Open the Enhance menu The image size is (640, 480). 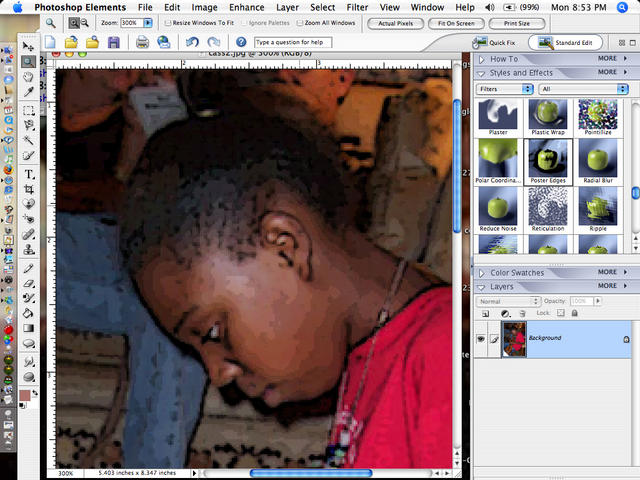click(x=247, y=7)
